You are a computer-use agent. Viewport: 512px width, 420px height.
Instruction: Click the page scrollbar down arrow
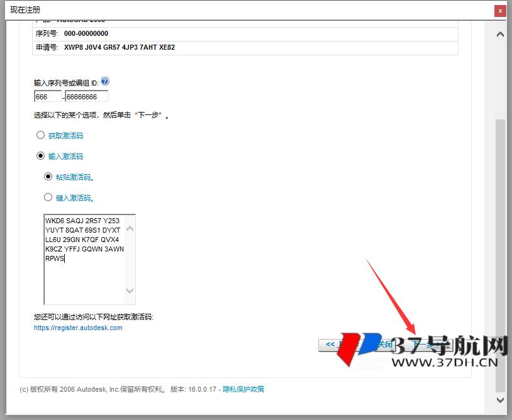tap(500, 400)
